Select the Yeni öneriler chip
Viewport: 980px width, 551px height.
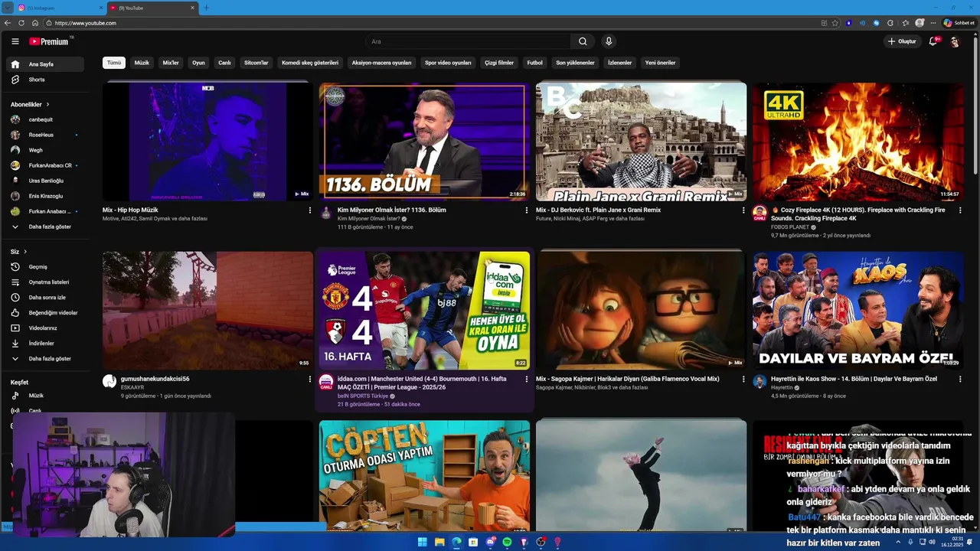pos(660,63)
